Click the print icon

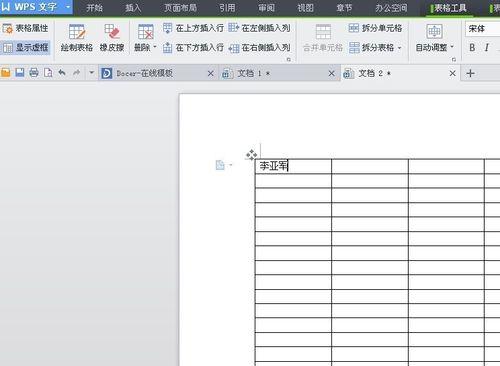[x=34, y=72]
